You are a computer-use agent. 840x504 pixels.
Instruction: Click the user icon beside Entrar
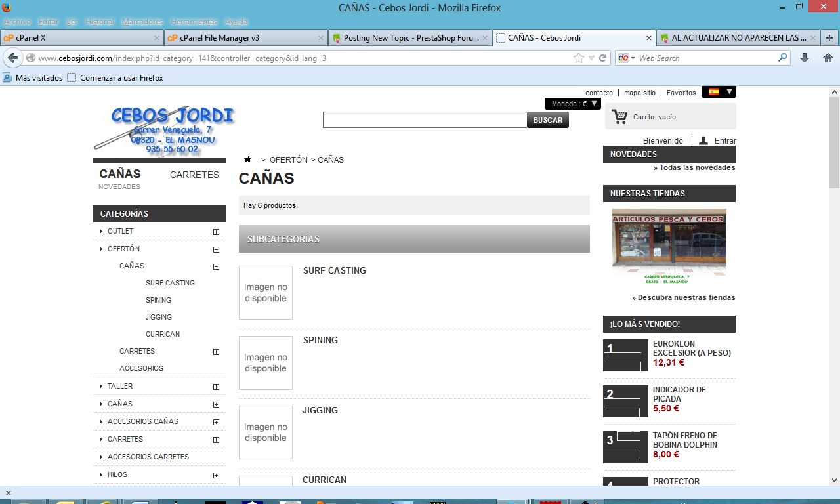(703, 140)
